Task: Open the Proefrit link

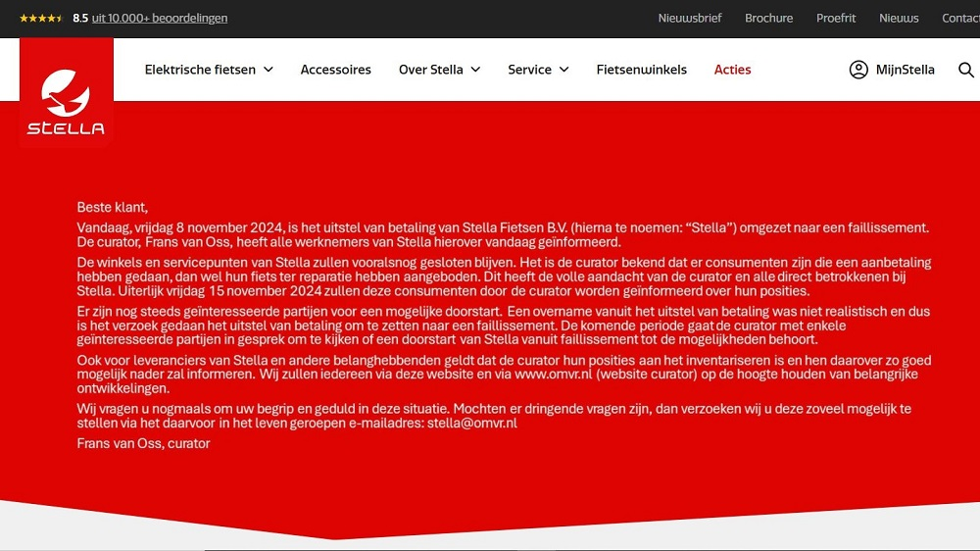Action: [x=836, y=18]
